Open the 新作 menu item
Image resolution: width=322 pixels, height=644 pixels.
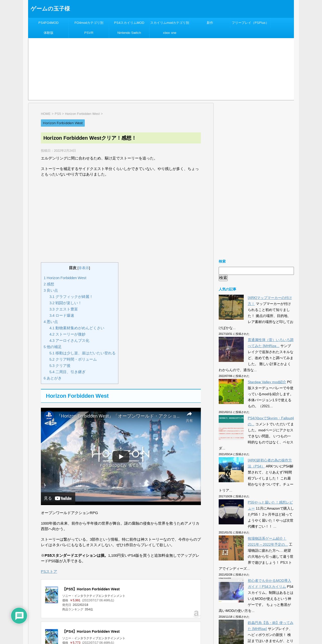coord(210,23)
